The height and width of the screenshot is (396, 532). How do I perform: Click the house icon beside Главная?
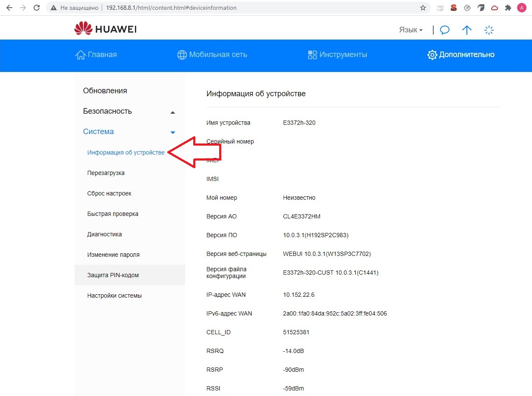(80, 55)
